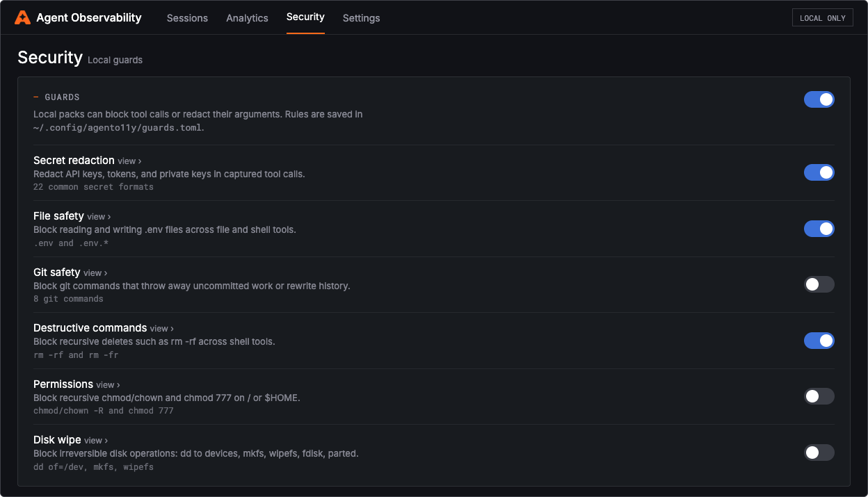Image resolution: width=868 pixels, height=497 pixels.
Task: Enable the Disk wipe toggle
Action: (x=819, y=453)
